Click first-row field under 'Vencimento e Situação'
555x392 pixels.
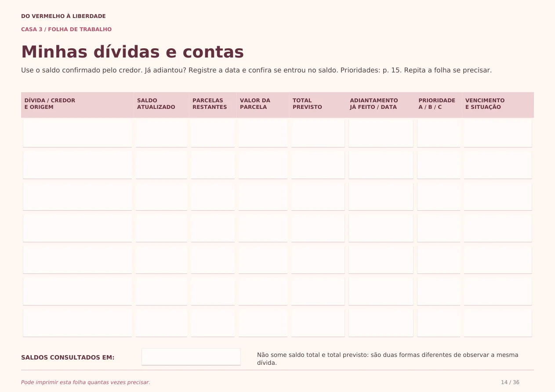click(x=498, y=133)
